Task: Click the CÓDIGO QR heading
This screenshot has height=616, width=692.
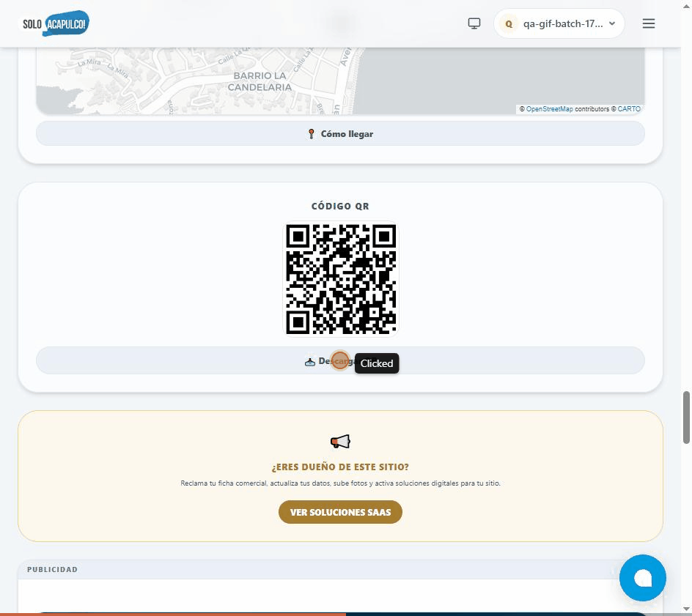Action: pyautogui.click(x=340, y=207)
